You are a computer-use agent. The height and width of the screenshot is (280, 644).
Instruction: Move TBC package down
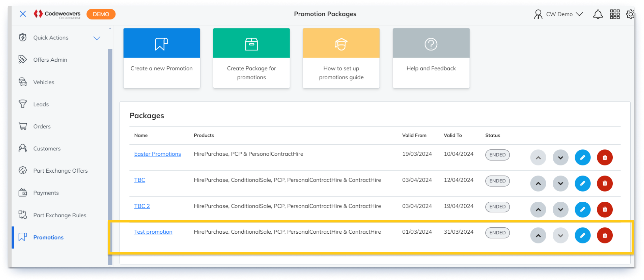point(560,183)
